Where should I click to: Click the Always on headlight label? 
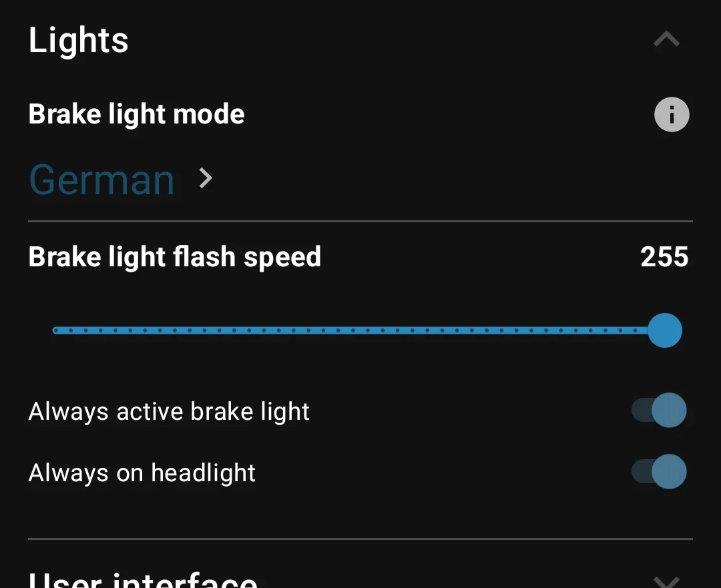142,473
